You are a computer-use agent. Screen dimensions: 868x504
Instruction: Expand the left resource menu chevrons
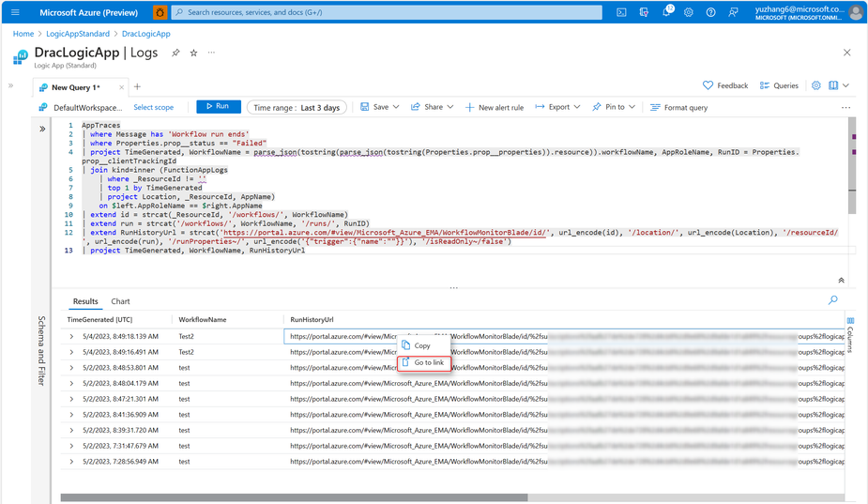click(x=10, y=85)
